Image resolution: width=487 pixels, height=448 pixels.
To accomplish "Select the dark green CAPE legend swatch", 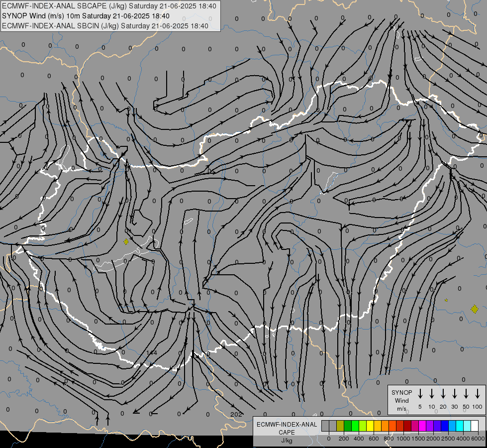I will tap(348, 426).
